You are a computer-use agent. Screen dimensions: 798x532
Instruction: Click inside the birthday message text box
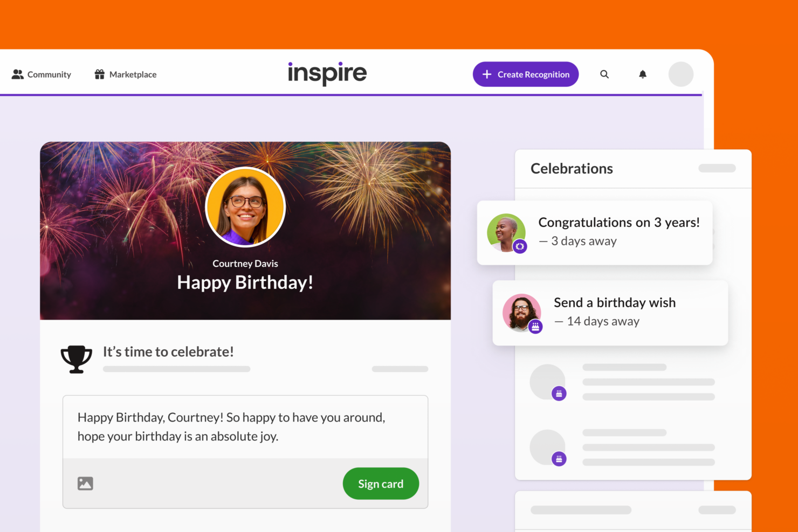coord(245,427)
